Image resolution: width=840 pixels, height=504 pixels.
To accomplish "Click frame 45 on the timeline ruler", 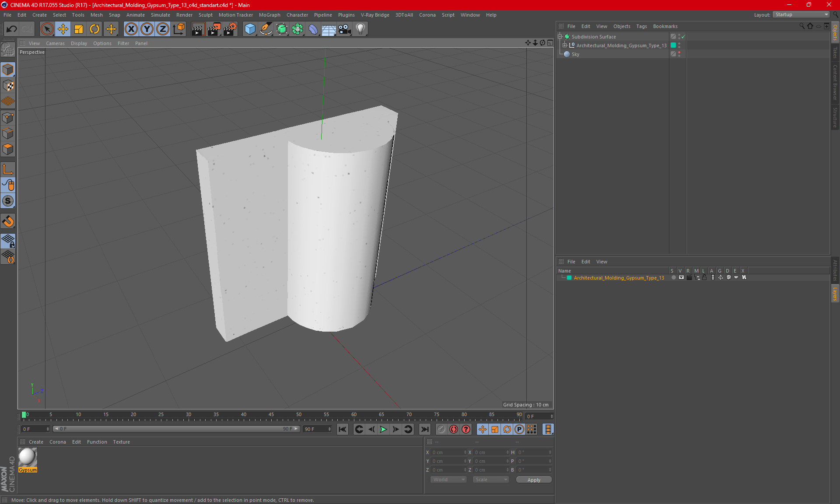I will (271, 414).
